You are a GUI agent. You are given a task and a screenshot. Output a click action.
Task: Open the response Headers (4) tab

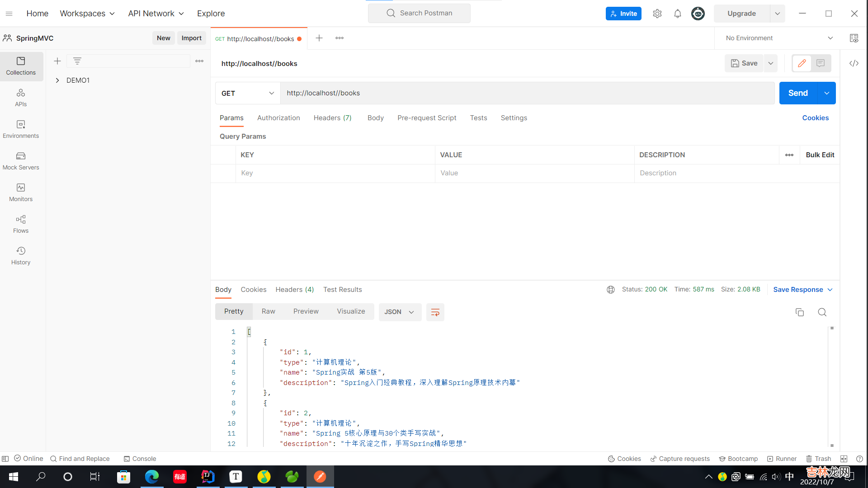[294, 290]
